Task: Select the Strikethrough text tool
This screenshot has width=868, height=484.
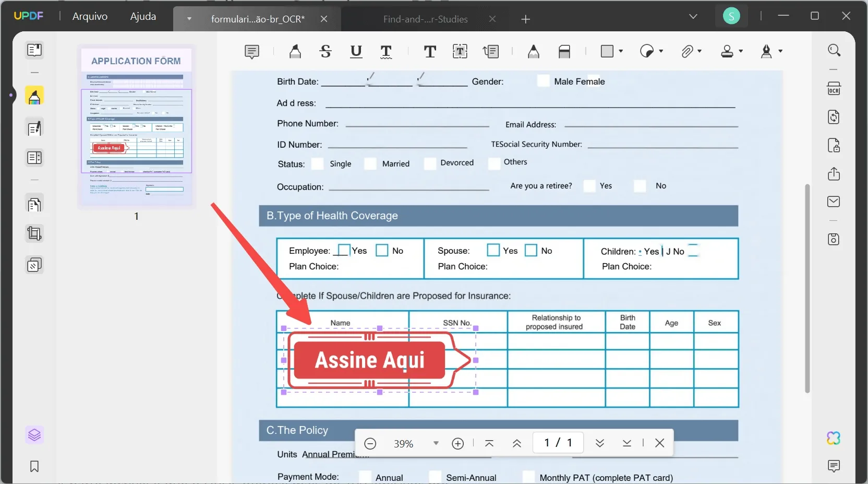Action: [325, 51]
